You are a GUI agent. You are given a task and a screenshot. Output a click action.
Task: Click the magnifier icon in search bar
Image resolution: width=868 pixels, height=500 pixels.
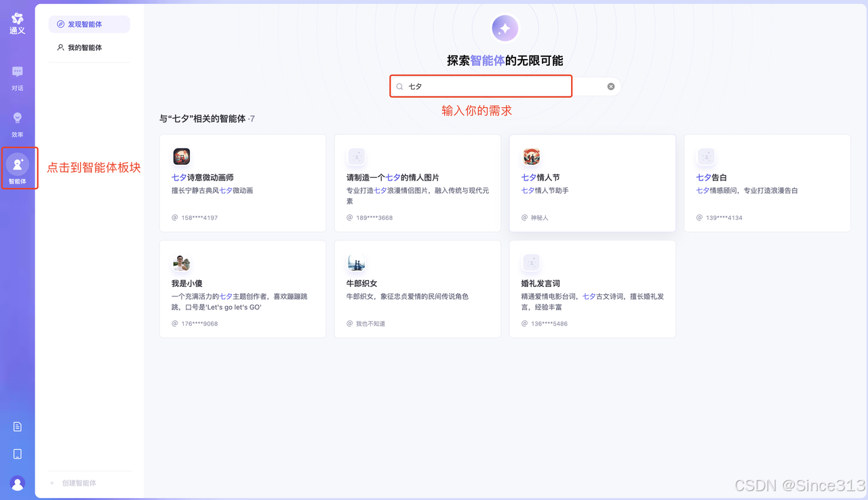[401, 85]
